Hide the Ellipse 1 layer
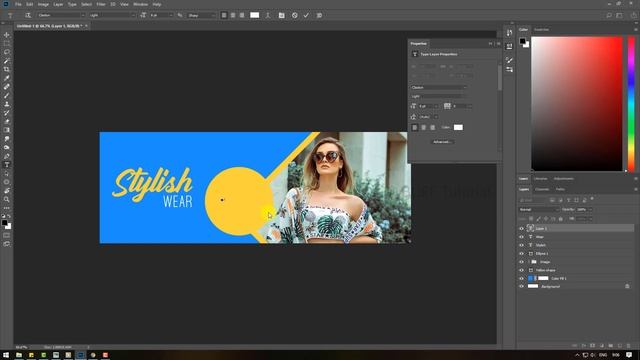640x360 pixels. pyautogui.click(x=521, y=253)
